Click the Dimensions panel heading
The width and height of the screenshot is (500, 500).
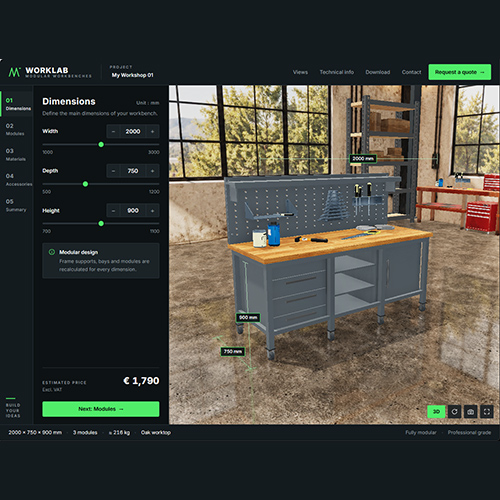[x=69, y=101]
